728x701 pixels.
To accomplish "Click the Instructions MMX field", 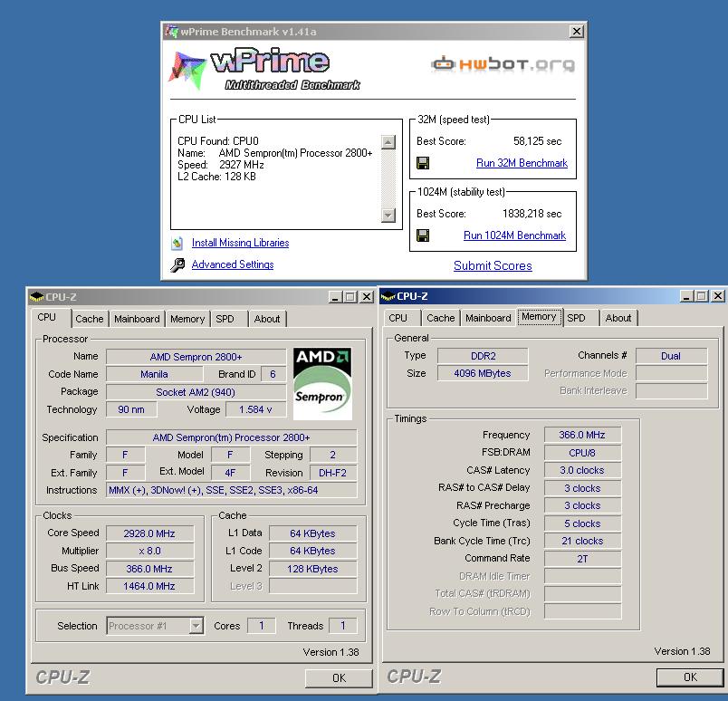I will (x=231, y=490).
